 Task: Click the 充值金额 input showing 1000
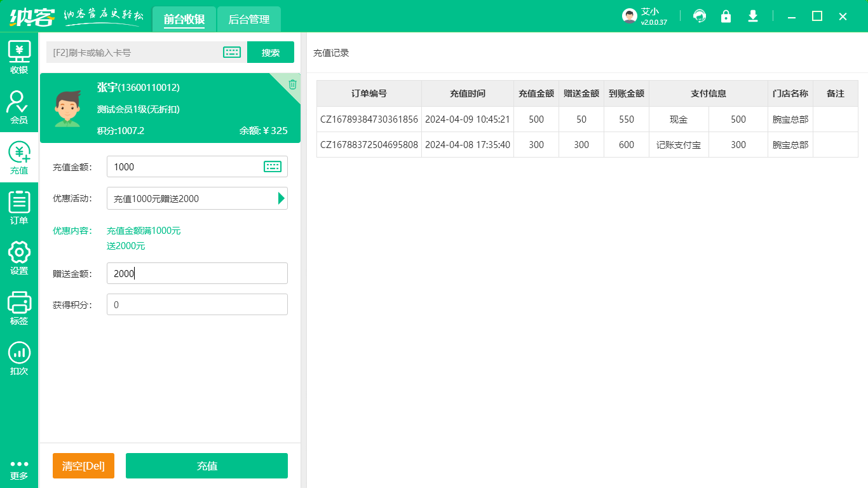coord(197,166)
